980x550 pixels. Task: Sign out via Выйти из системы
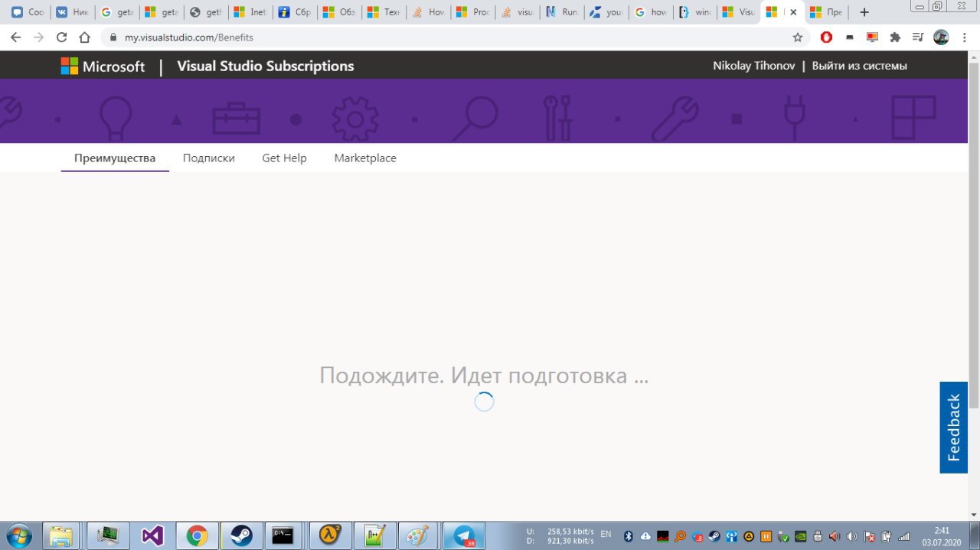pyautogui.click(x=860, y=67)
